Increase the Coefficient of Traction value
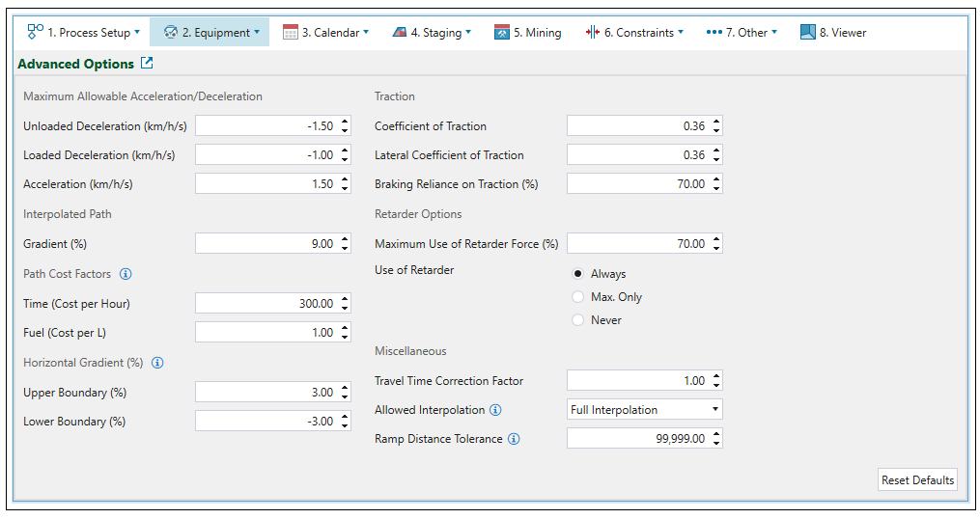The width and height of the screenshot is (980, 519). pyautogui.click(x=716, y=122)
